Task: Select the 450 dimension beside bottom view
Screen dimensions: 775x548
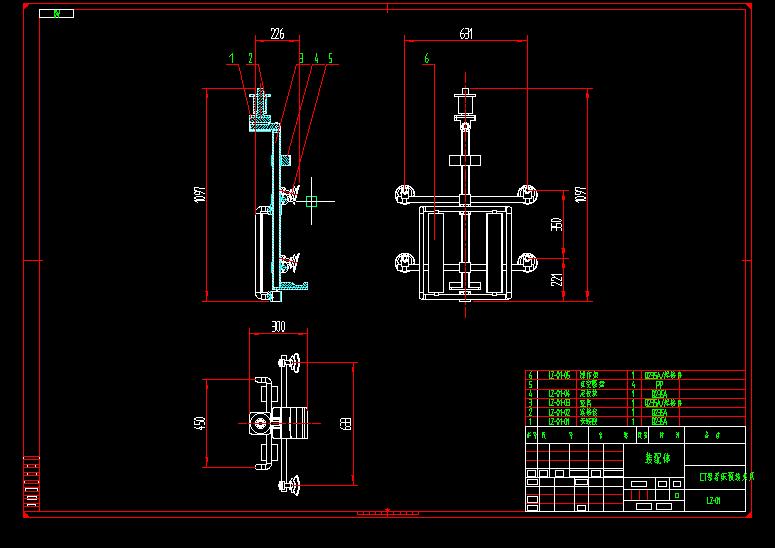Action: click(199, 423)
